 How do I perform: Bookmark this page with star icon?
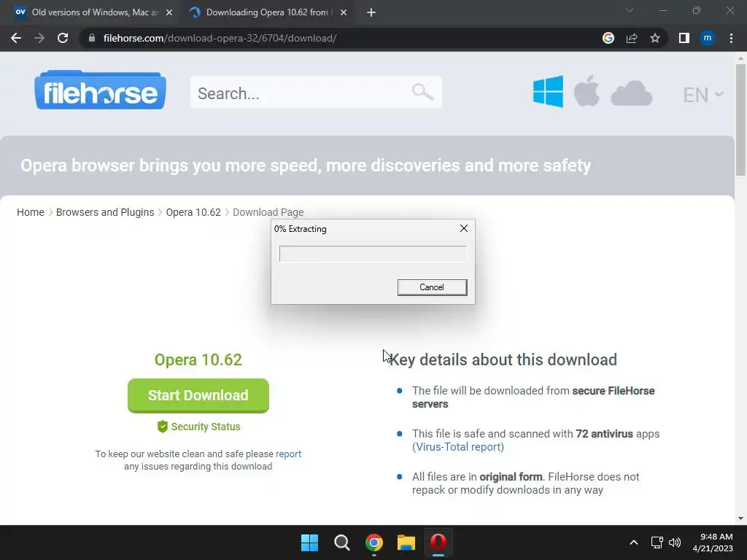[x=655, y=38]
